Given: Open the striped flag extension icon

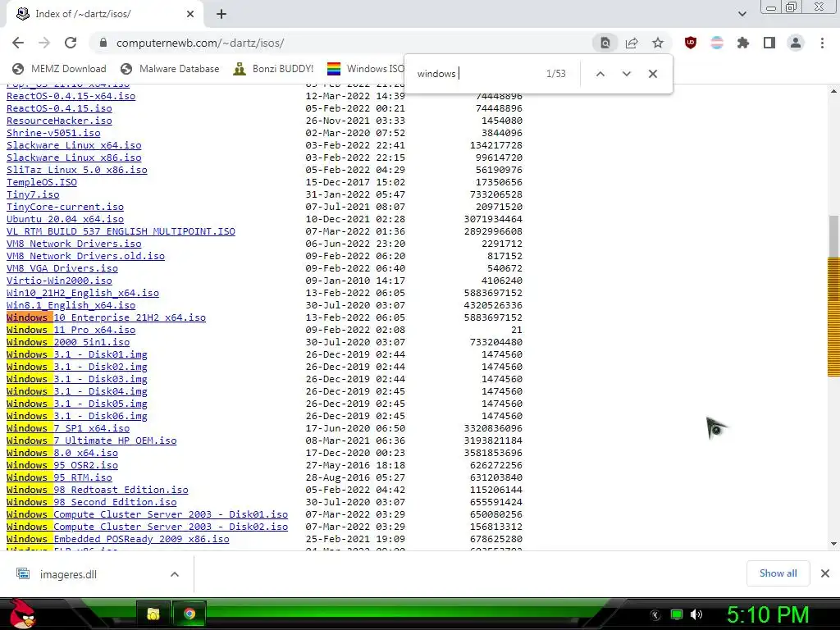Looking at the screenshot, I should point(717,43).
